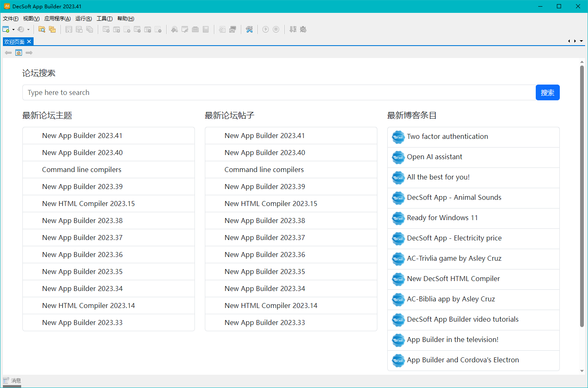Open blog entry New DecSoft HTML Compiler
Screen dimensions: 588x388
point(474,279)
